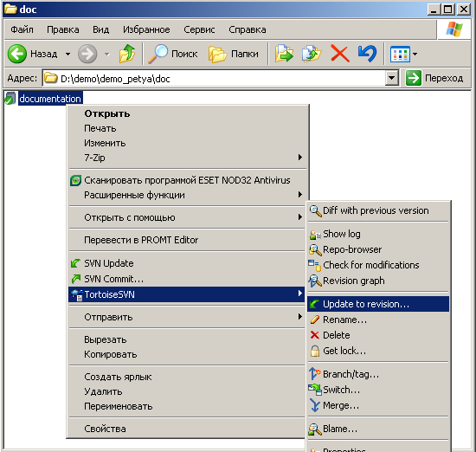Image resolution: width=476 pixels, height=452 pixels.
Task: Open Search (Поиск) magnifier icon
Action: tap(158, 54)
